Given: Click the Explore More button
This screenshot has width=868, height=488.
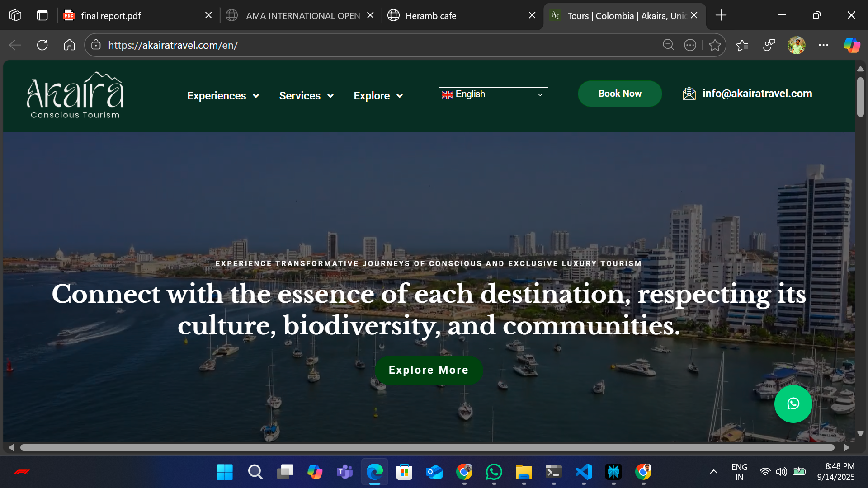Looking at the screenshot, I should click(x=428, y=370).
